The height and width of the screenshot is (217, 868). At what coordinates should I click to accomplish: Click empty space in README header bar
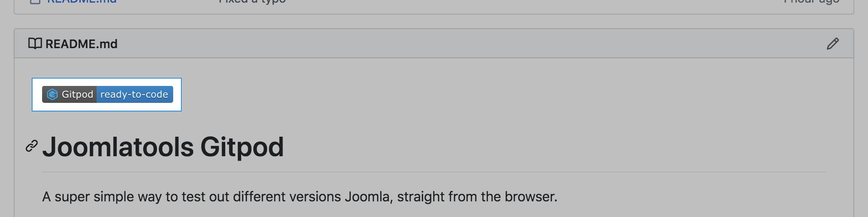click(x=434, y=44)
